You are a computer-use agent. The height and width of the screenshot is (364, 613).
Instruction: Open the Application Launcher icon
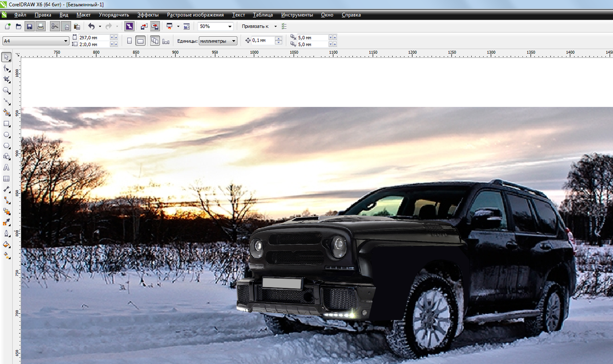(169, 26)
